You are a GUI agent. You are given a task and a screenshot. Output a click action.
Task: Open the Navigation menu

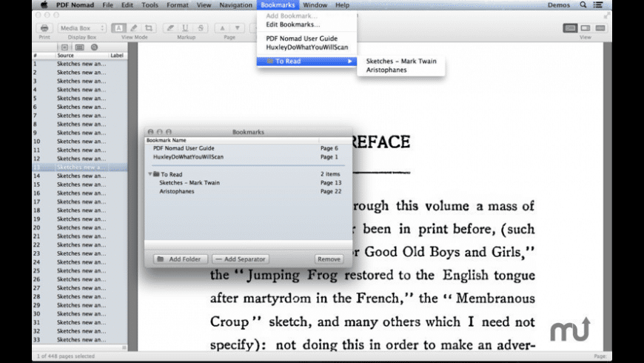[x=235, y=5]
